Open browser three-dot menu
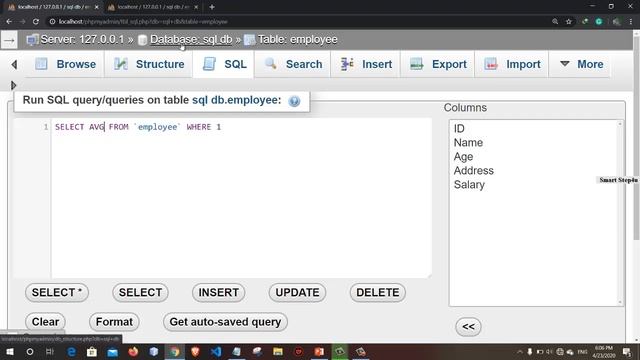This screenshot has height=360, width=640. pos(631,22)
